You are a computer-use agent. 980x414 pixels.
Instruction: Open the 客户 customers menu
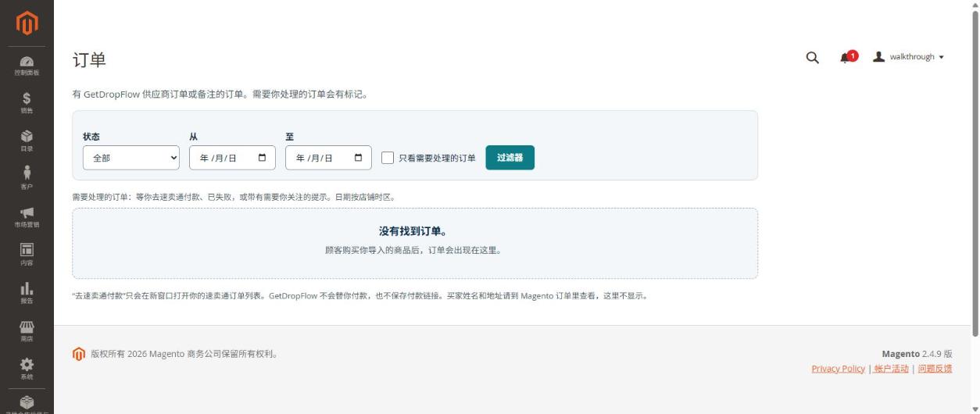tap(27, 178)
